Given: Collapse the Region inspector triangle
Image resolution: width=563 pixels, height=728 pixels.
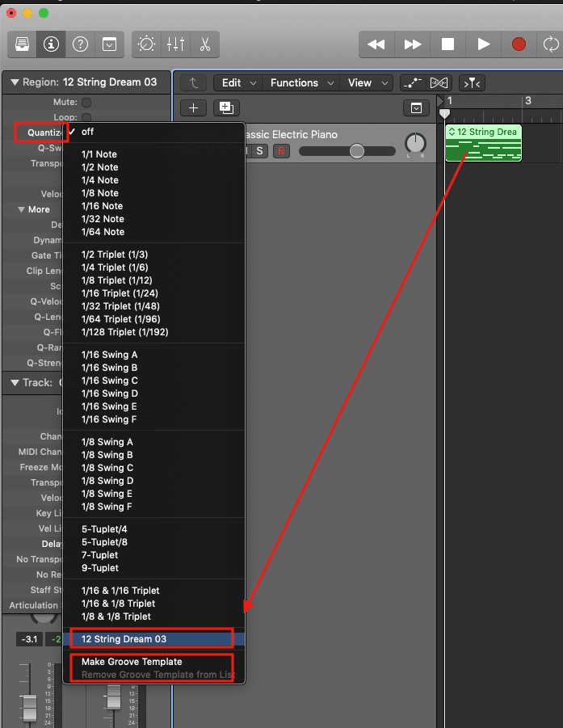Looking at the screenshot, I should tap(15, 82).
